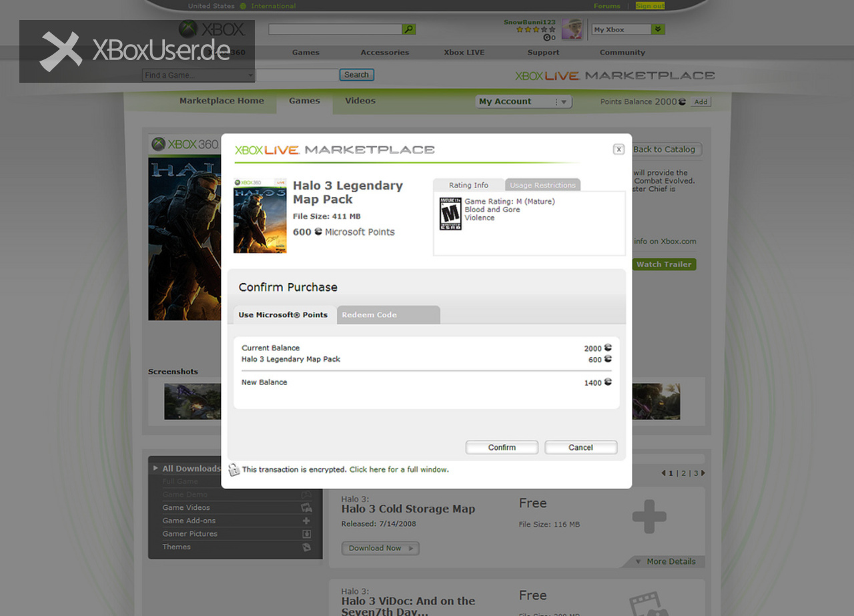Click the Game Videos category icon

(306, 508)
